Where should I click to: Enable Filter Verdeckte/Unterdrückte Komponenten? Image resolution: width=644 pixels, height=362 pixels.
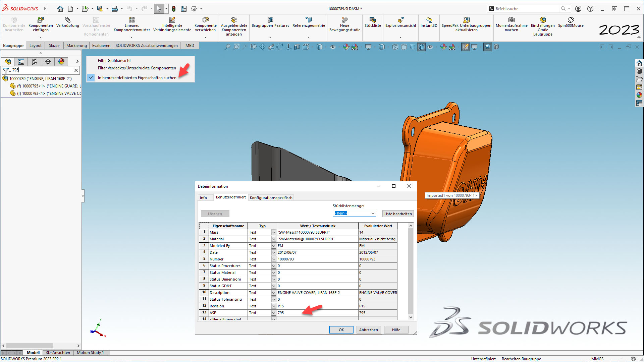pyautogui.click(x=137, y=68)
